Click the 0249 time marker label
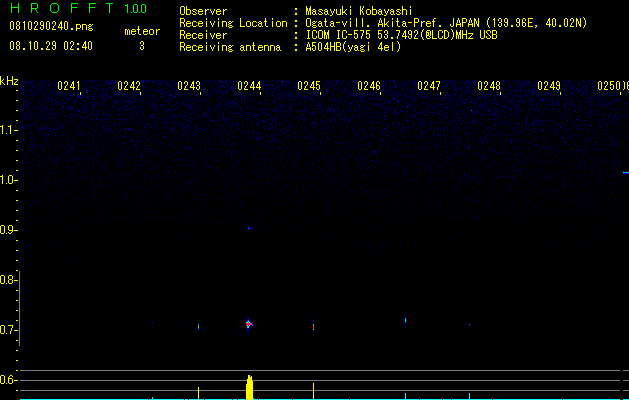The height and width of the screenshot is (400, 629). pos(549,86)
